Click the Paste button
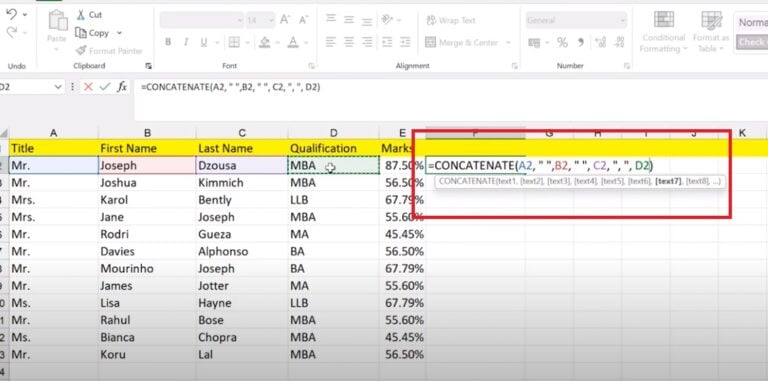Image resolution: width=768 pixels, height=381 pixels. (x=57, y=30)
